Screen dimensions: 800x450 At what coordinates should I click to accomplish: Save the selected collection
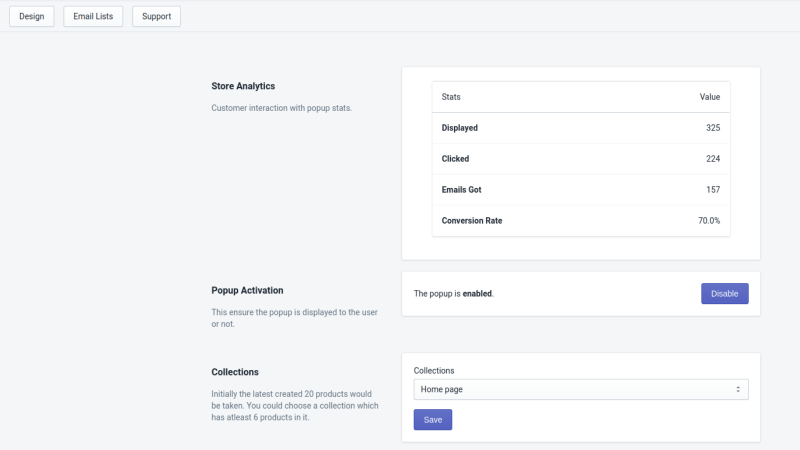433,419
